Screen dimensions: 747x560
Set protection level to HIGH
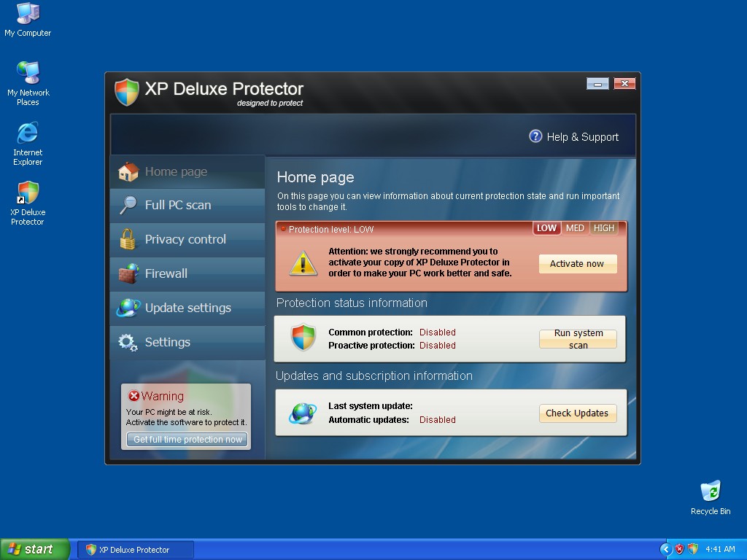(x=604, y=228)
